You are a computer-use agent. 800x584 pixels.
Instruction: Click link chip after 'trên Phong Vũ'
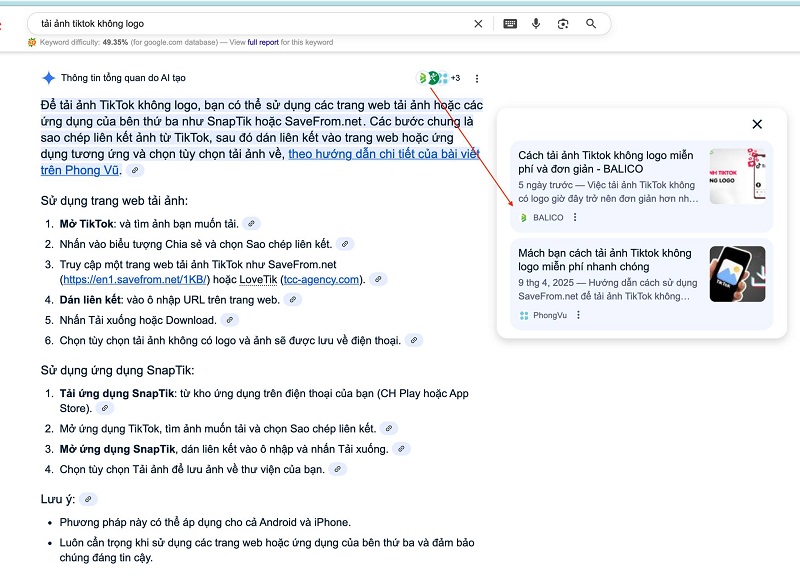[135, 170]
